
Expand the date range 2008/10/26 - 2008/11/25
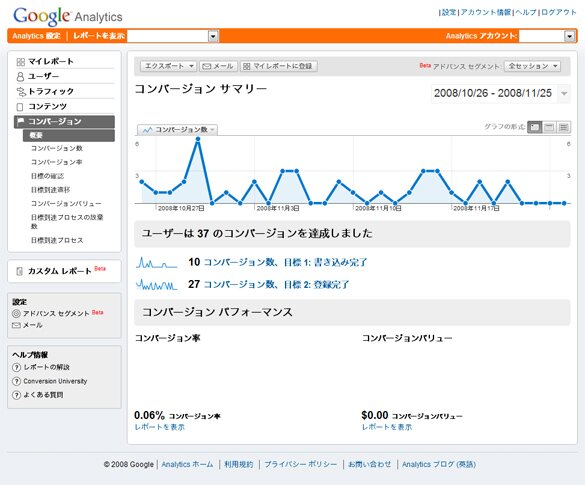click(x=500, y=93)
